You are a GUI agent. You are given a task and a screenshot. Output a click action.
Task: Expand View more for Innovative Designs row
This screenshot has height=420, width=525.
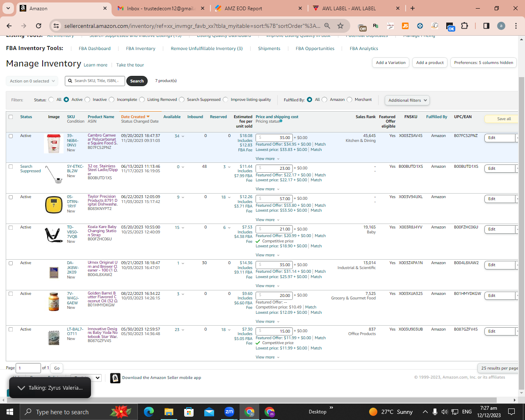pos(267,357)
